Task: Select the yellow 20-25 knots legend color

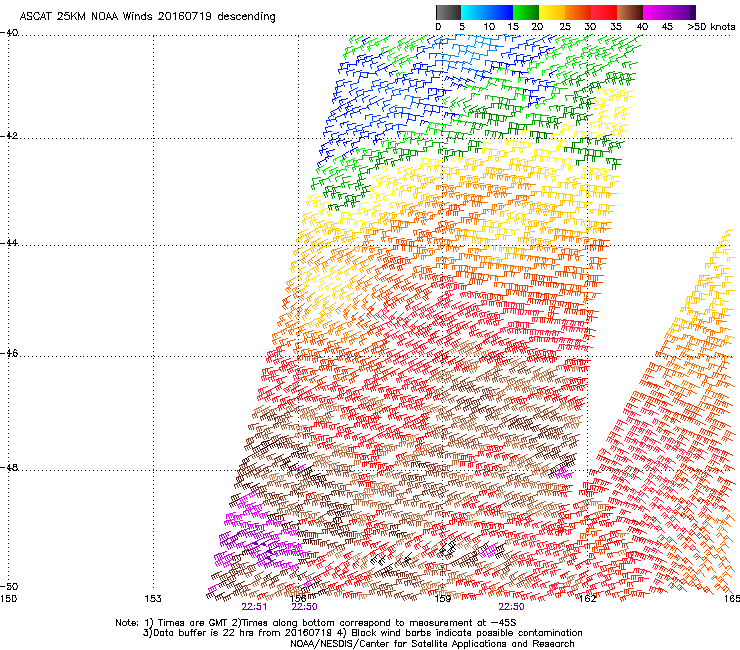Action: click(x=552, y=12)
